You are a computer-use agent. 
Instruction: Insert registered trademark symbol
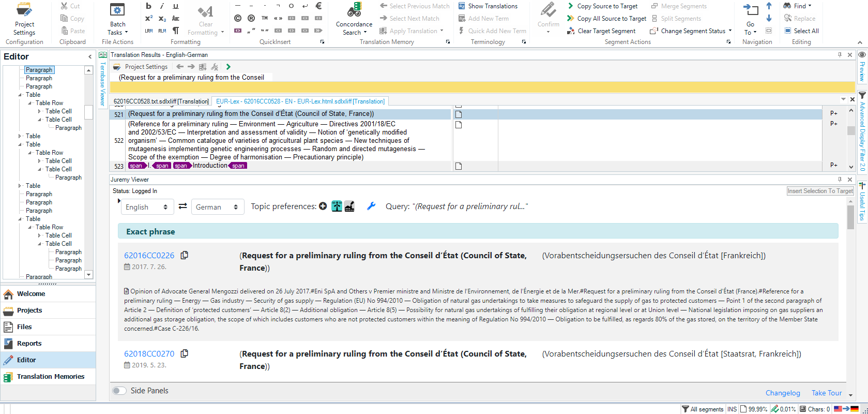point(251,18)
